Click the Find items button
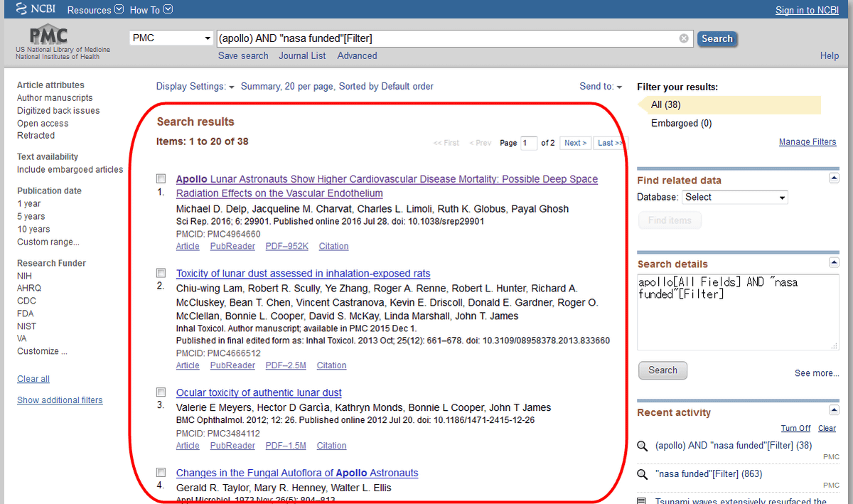The width and height of the screenshot is (853, 504). tap(670, 221)
